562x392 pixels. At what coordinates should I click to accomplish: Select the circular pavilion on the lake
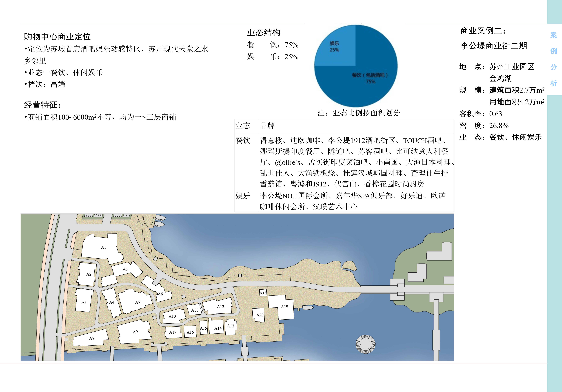pos(365,344)
